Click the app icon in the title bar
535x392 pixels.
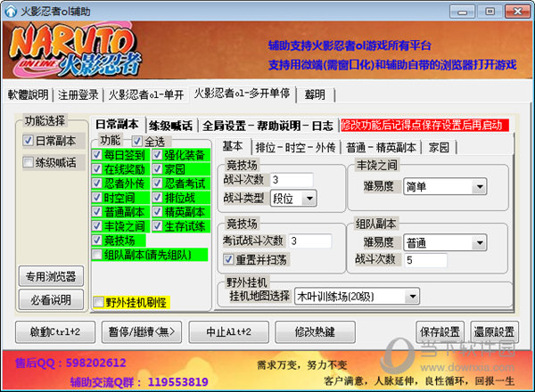pos(11,11)
